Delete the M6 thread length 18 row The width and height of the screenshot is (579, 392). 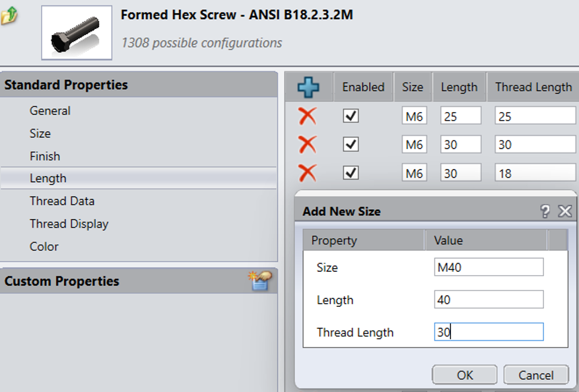pos(307,173)
